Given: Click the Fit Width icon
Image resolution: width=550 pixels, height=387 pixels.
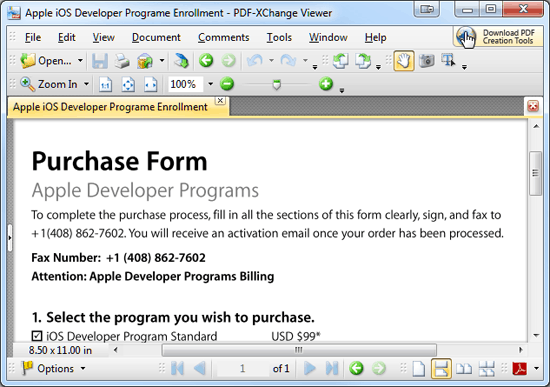Looking at the screenshot, I should coord(151,85).
